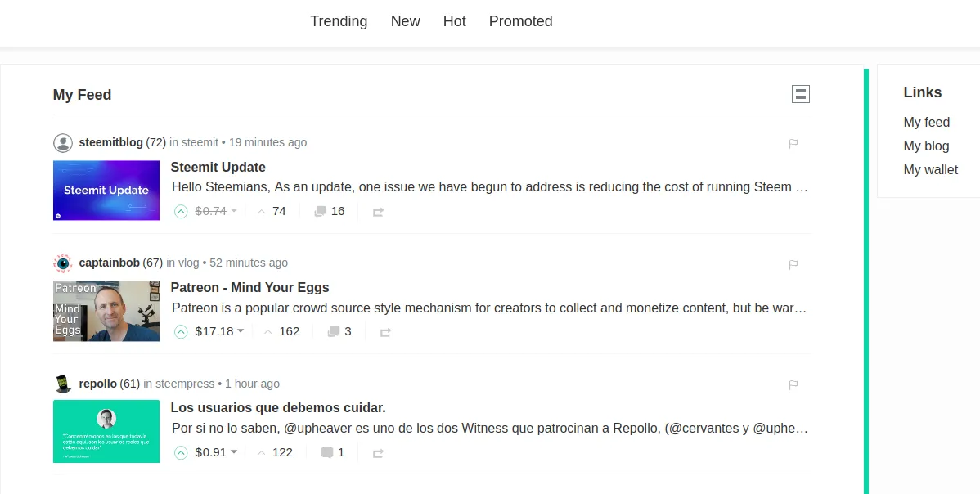
Task: Open the Steemit Update post title
Action: click(x=218, y=168)
